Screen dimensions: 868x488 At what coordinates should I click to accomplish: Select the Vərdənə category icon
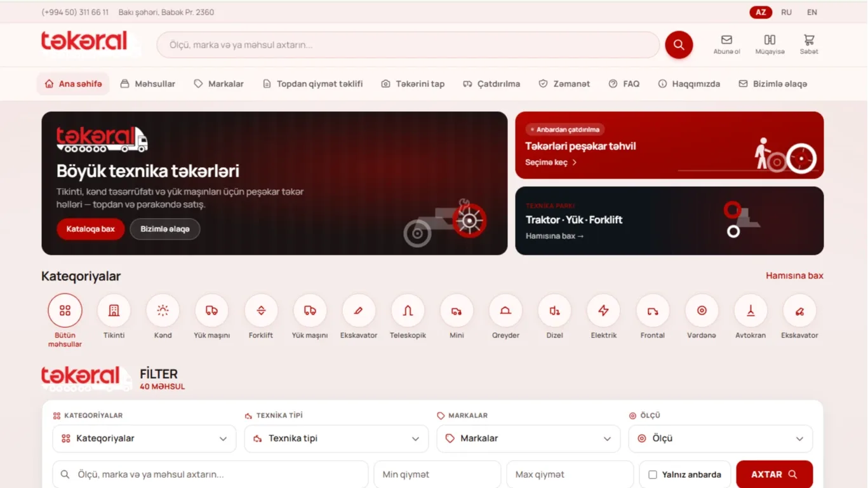click(x=702, y=310)
